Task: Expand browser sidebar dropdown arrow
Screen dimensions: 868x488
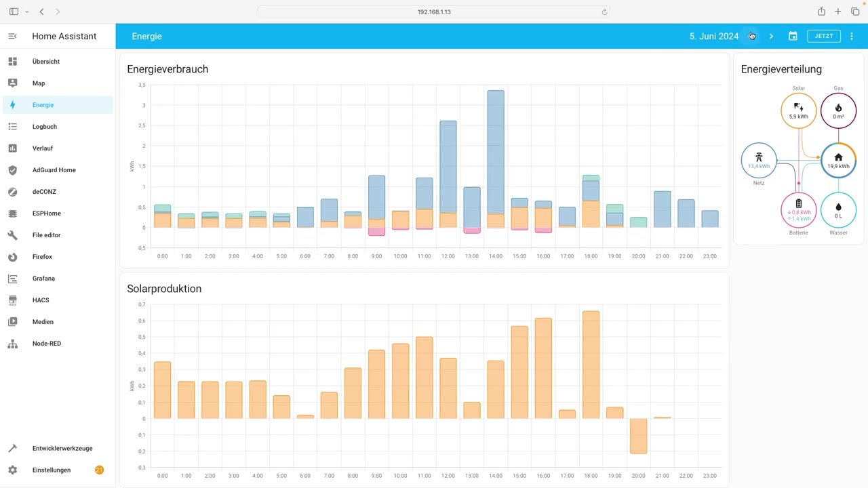Action: (27, 12)
